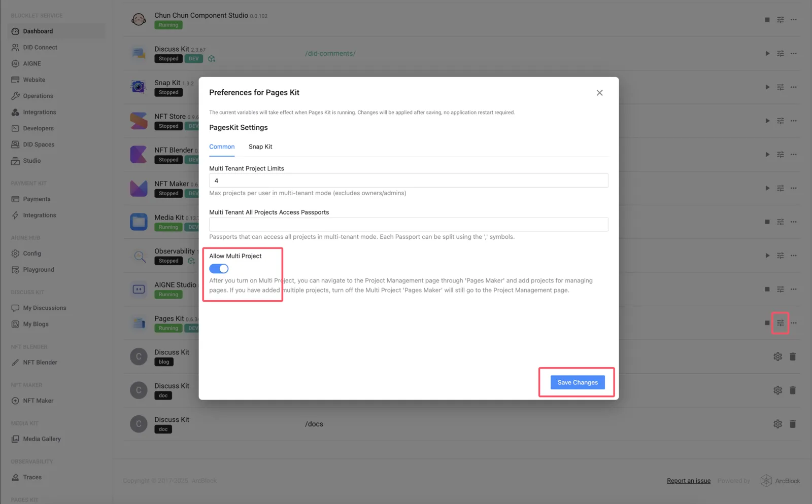Screen dimensions: 812x504
Task: Focus the All Projects Access Passports field
Action: 409,225
